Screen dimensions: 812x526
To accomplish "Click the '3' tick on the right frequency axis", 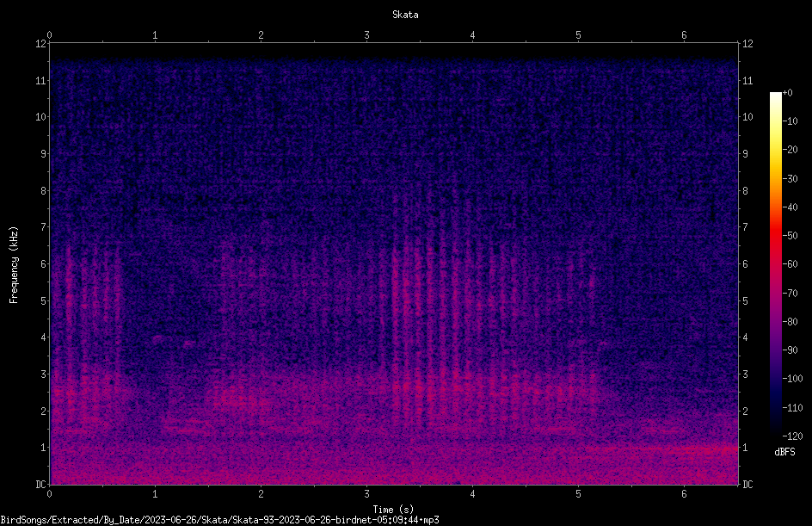I will click(745, 374).
